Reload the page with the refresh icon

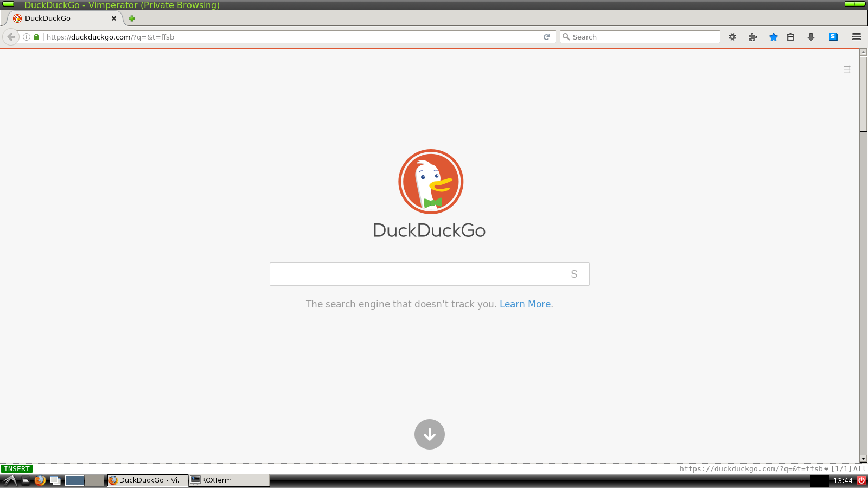(547, 37)
